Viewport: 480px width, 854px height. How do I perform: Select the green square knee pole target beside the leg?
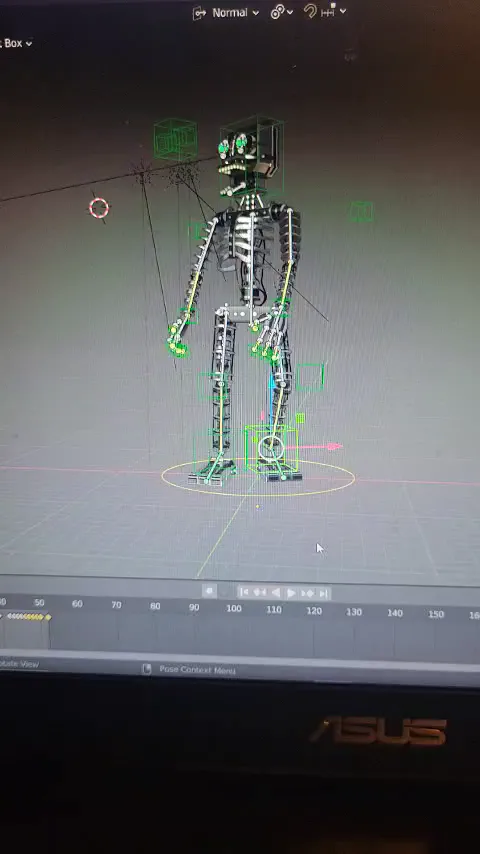(x=310, y=377)
